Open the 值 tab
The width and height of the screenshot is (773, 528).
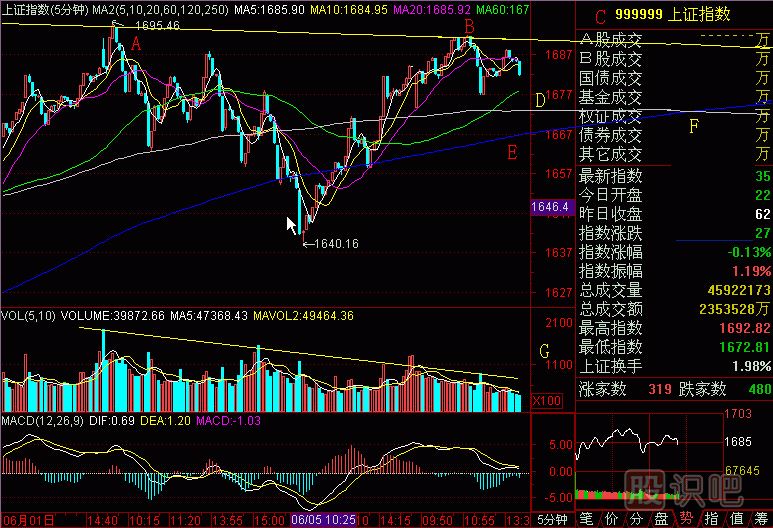(x=736, y=519)
